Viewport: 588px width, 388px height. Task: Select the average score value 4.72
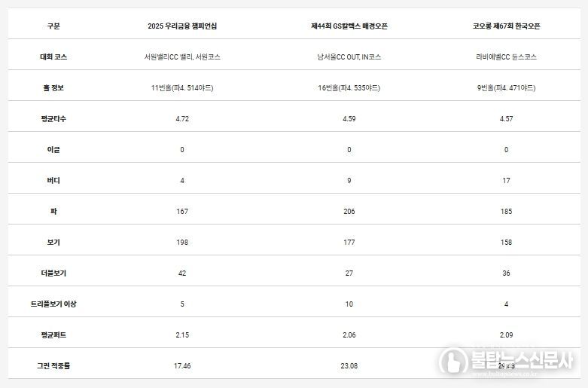click(182, 118)
